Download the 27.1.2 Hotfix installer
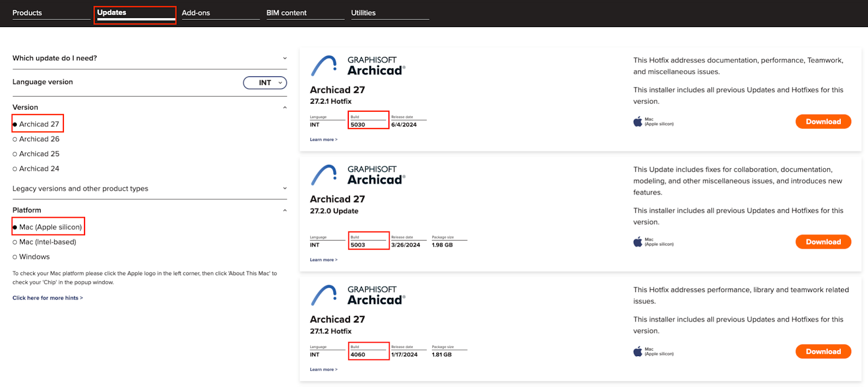The width and height of the screenshot is (868, 387). 823,351
